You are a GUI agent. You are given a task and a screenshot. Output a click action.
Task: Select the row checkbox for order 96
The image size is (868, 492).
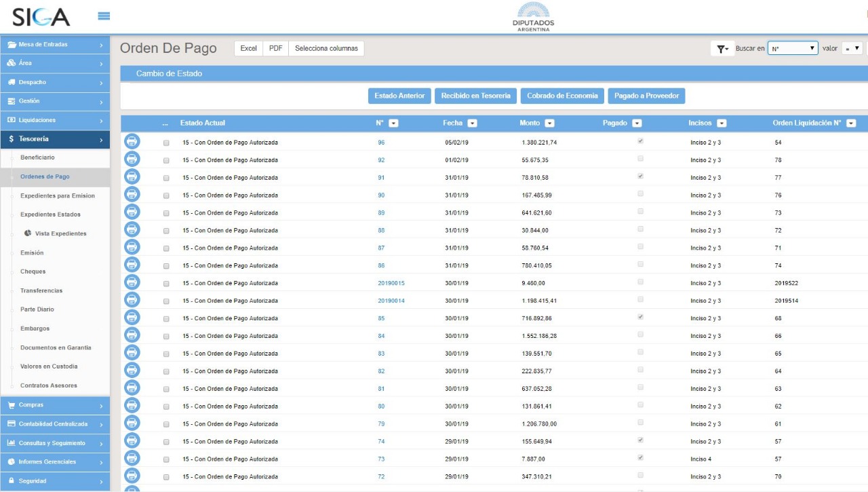166,143
